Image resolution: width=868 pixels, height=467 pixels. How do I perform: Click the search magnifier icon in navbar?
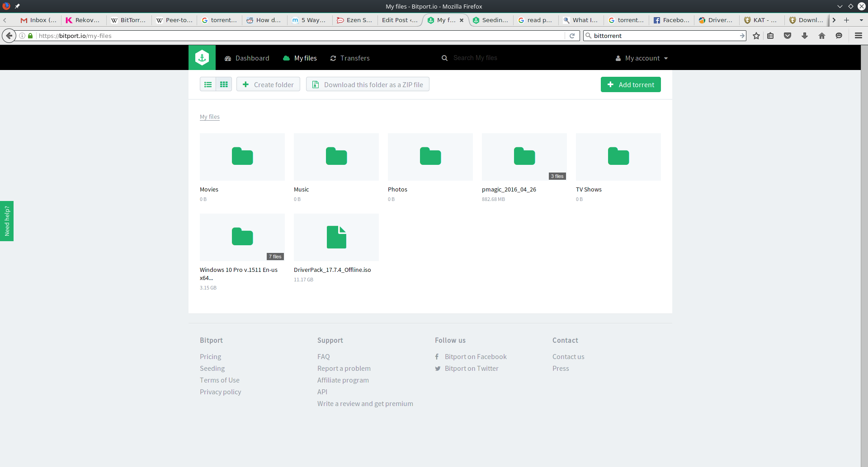click(444, 58)
